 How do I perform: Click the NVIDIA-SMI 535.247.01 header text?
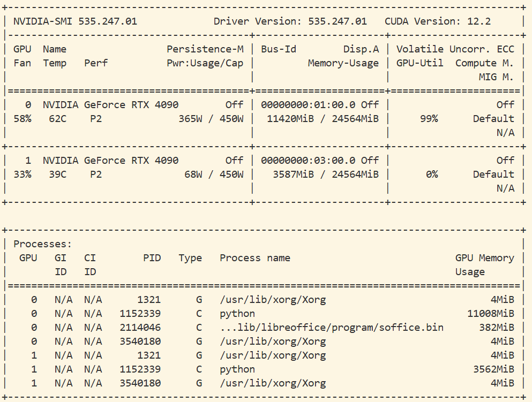[x=75, y=21]
